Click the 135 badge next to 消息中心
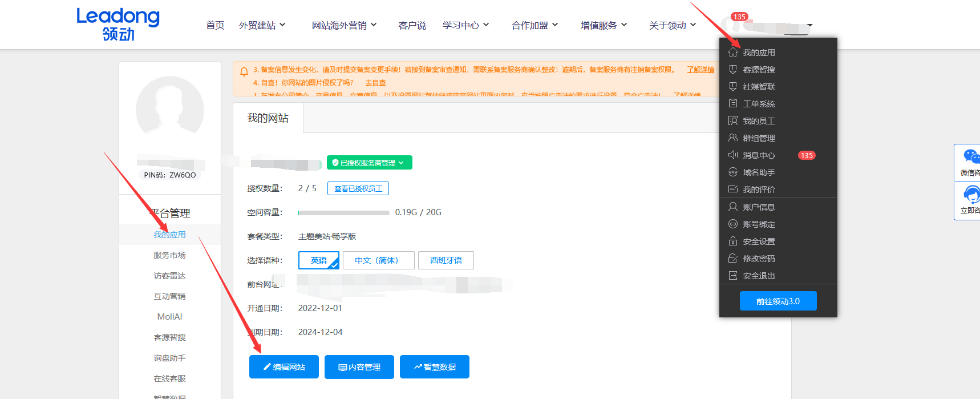 pos(807,155)
